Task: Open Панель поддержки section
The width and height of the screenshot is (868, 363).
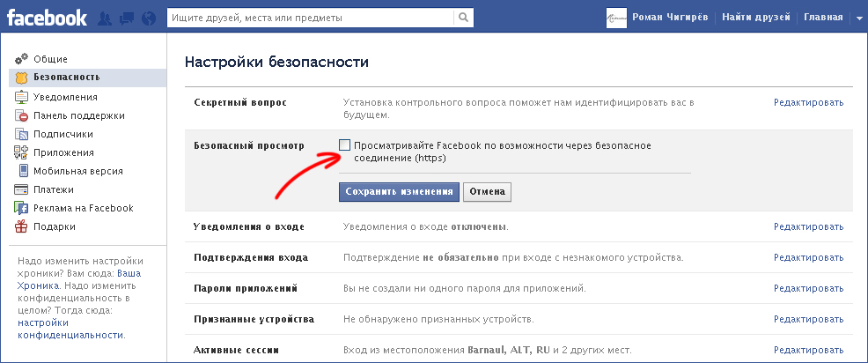Action: pyautogui.click(x=78, y=115)
